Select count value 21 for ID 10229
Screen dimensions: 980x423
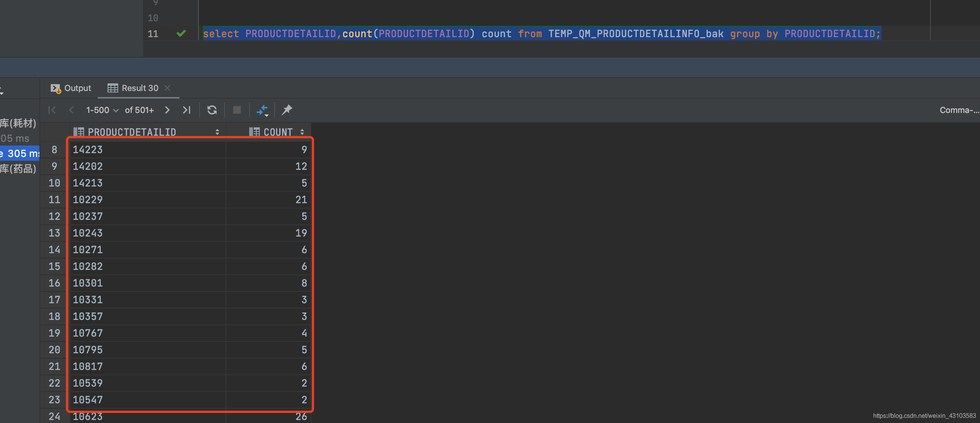coord(268,200)
